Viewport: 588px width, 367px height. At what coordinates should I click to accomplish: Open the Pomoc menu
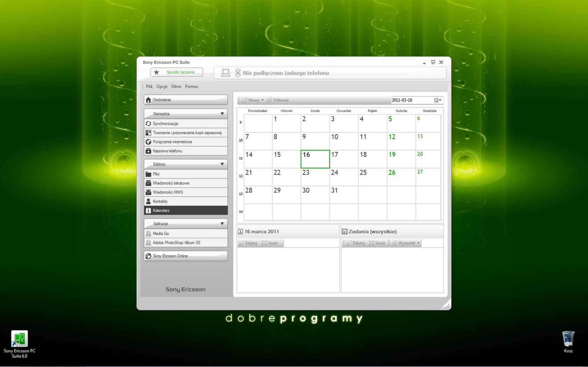pyautogui.click(x=192, y=86)
